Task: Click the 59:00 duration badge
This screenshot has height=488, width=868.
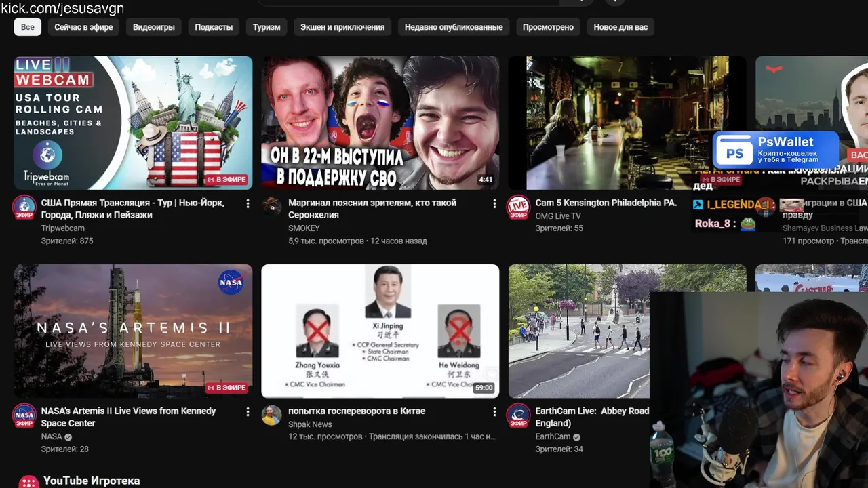Action: 484,388
